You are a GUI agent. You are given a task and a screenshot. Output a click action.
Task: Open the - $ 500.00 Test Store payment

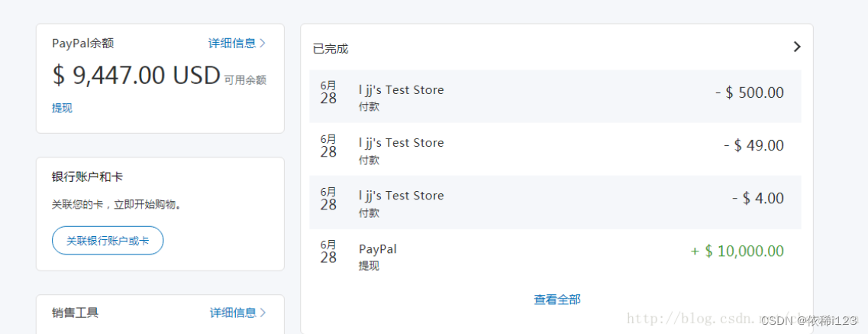pyautogui.click(x=555, y=96)
